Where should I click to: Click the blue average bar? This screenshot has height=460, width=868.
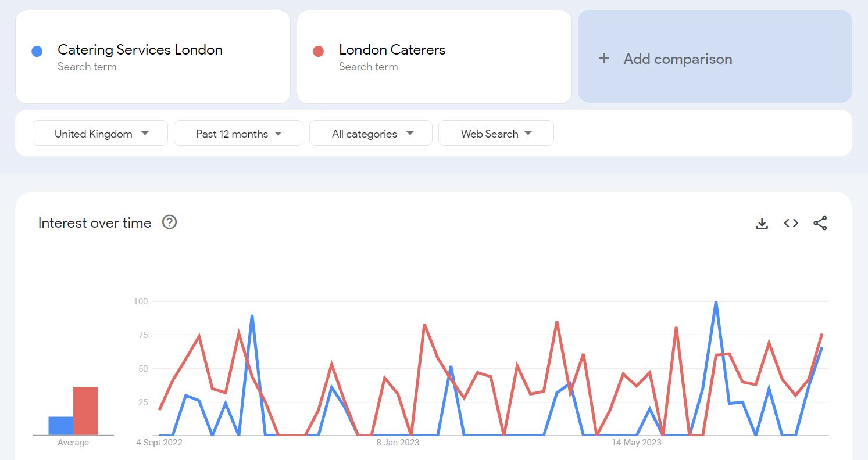pyautogui.click(x=60, y=426)
